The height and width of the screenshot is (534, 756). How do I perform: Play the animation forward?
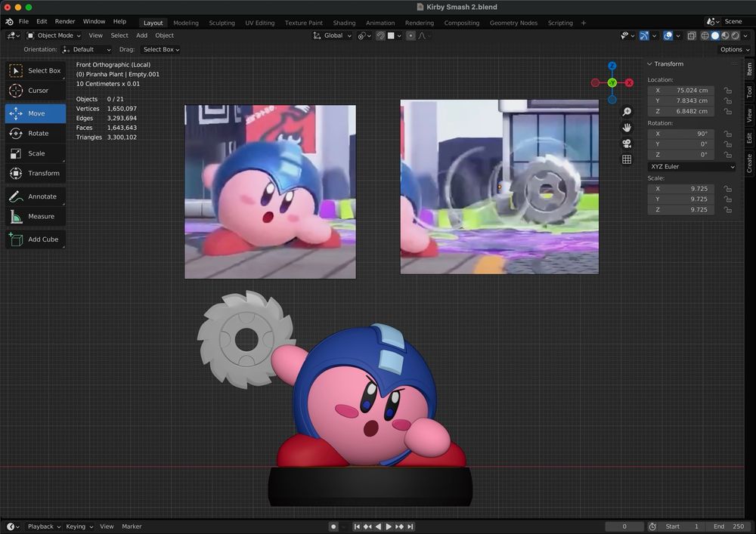point(389,526)
